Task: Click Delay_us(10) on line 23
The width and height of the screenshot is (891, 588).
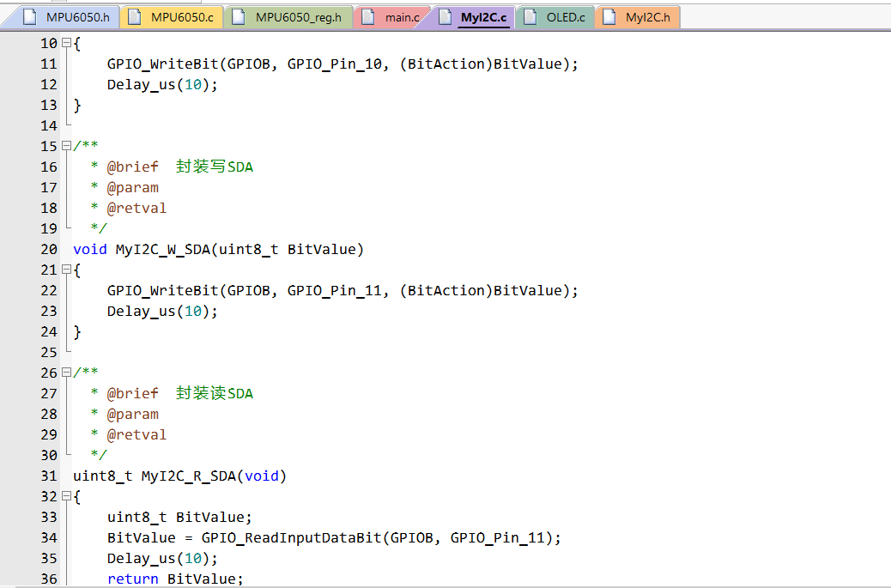Action: (162, 312)
